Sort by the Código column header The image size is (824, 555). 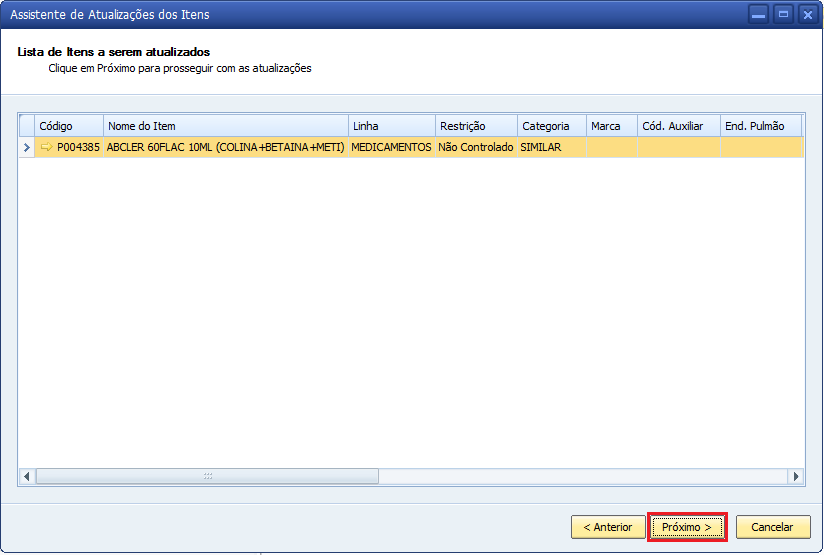pos(69,126)
